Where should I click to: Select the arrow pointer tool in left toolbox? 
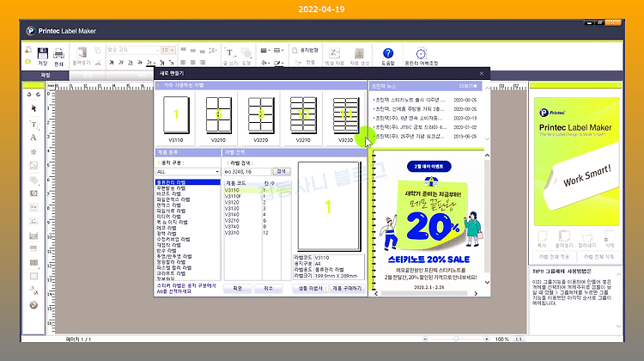click(33, 108)
